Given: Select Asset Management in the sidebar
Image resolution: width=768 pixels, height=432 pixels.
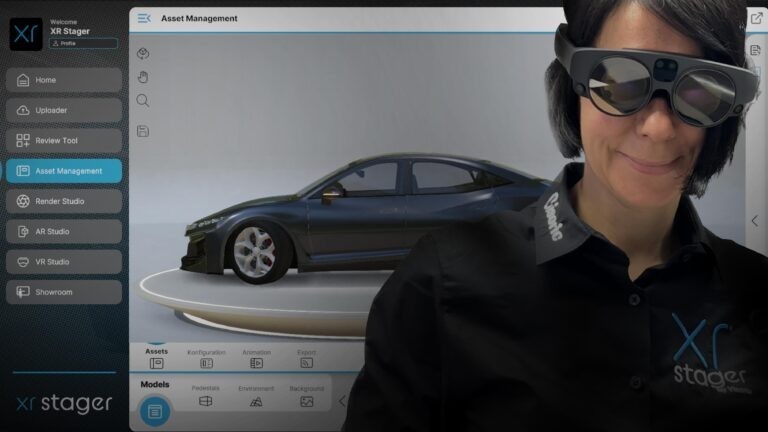Looking at the screenshot, I should [x=64, y=171].
